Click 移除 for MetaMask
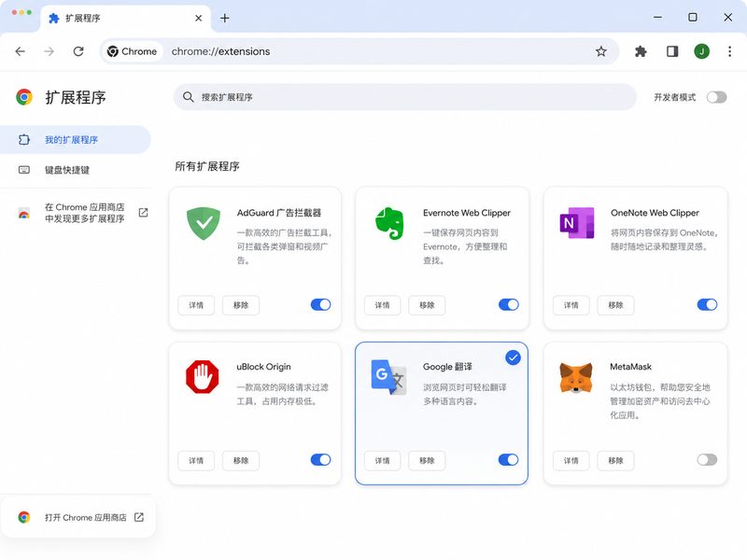 (x=615, y=460)
